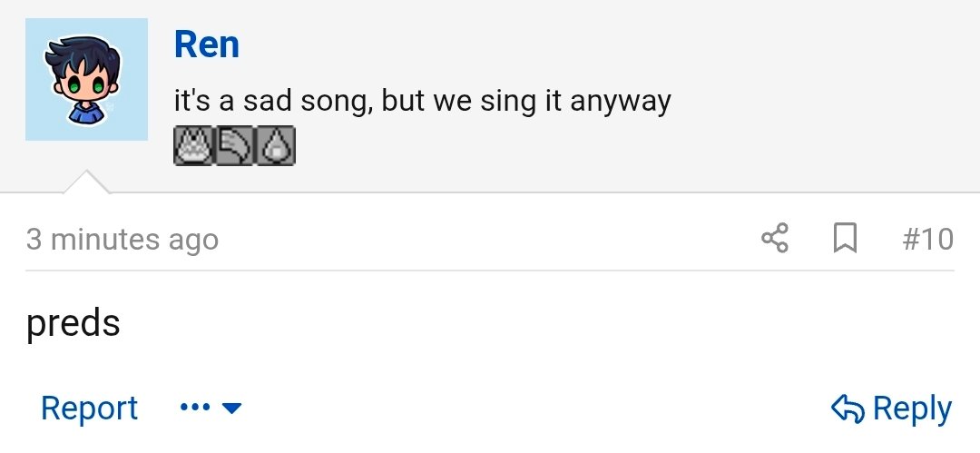Click blank area right of 'preds' text
980x453 pixels.
coord(544,324)
